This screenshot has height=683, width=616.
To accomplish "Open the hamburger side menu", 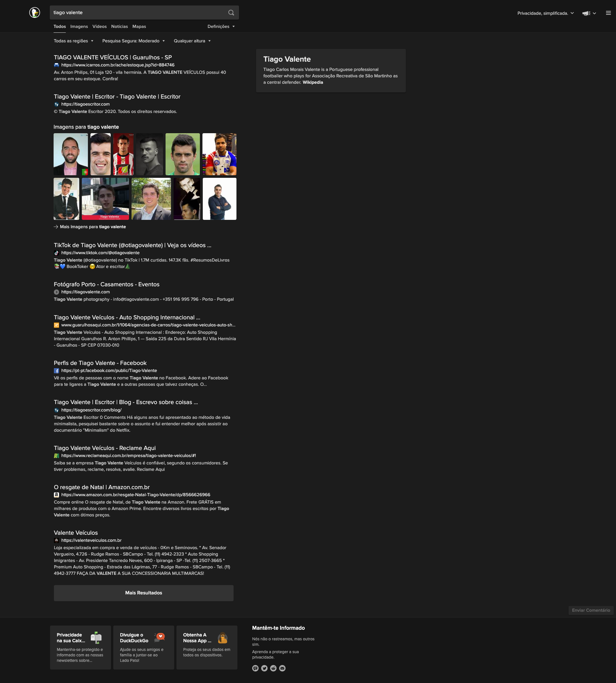I will pyautogui.click(x=608, y=13).
